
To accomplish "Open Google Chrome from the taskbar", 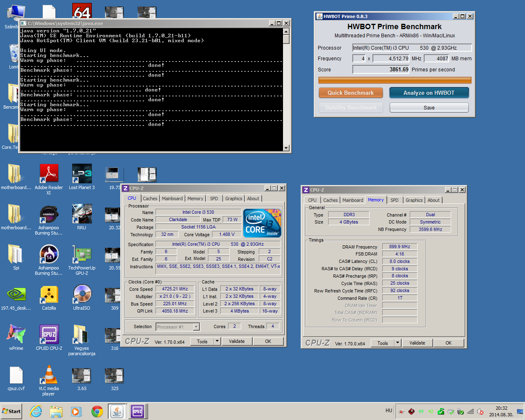I will pos(97,411).
